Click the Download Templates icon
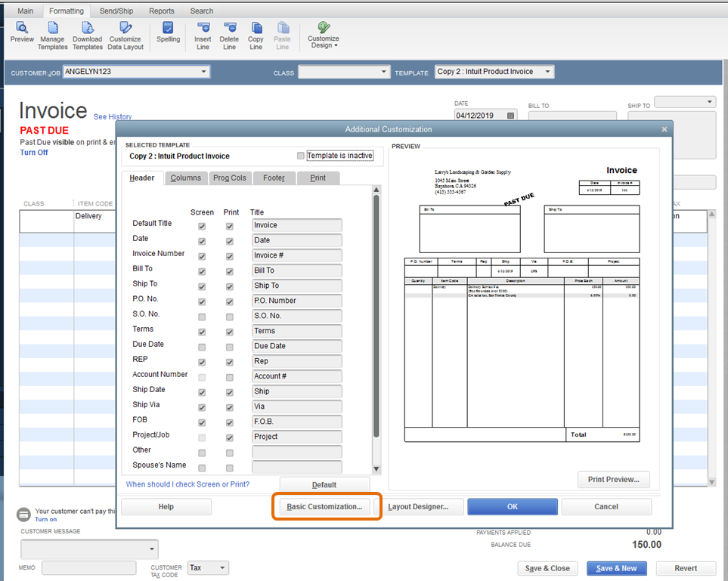 click(x=88, y=32)
